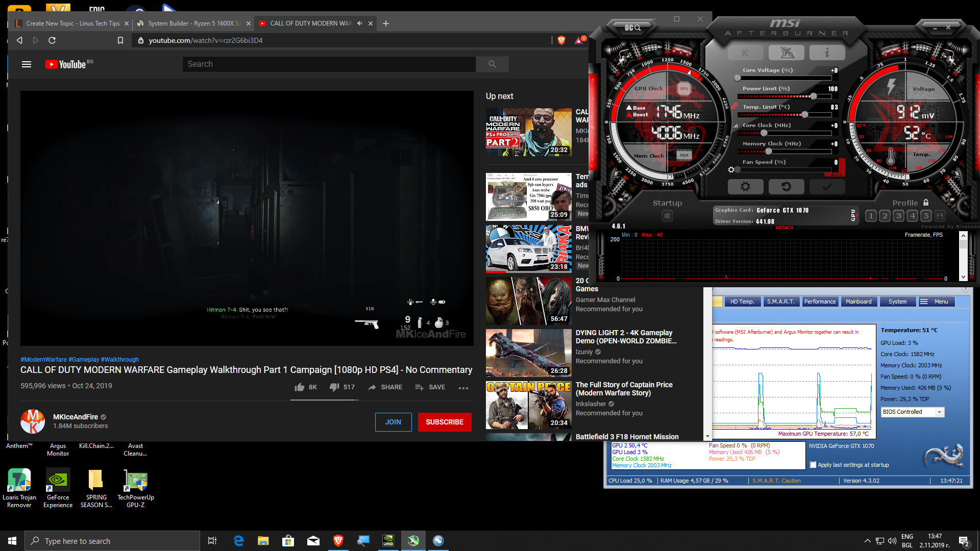Click SAVE below the video
Viewport: 980px width, 551px height.
pyautogui.click(x=430, y=387)
